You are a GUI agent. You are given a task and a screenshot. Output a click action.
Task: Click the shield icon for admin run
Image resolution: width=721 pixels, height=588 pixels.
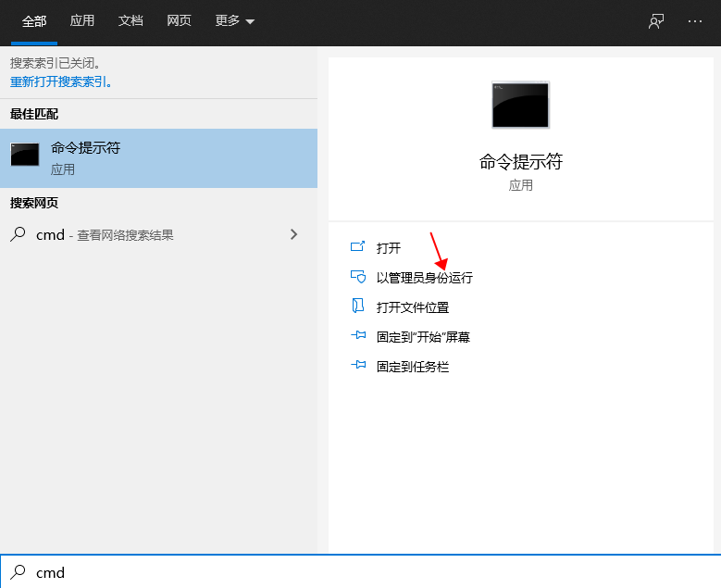[358, 277]
